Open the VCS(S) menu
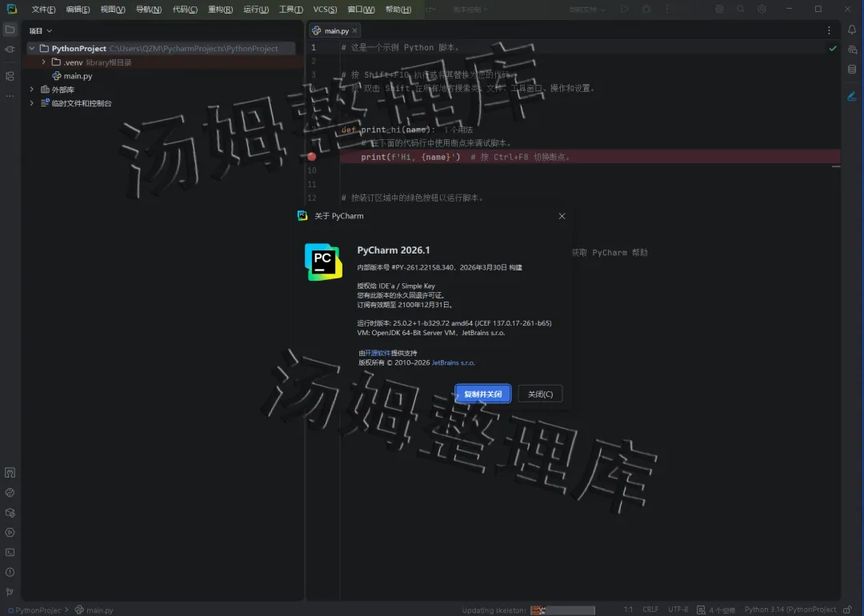 pos(325,10)
